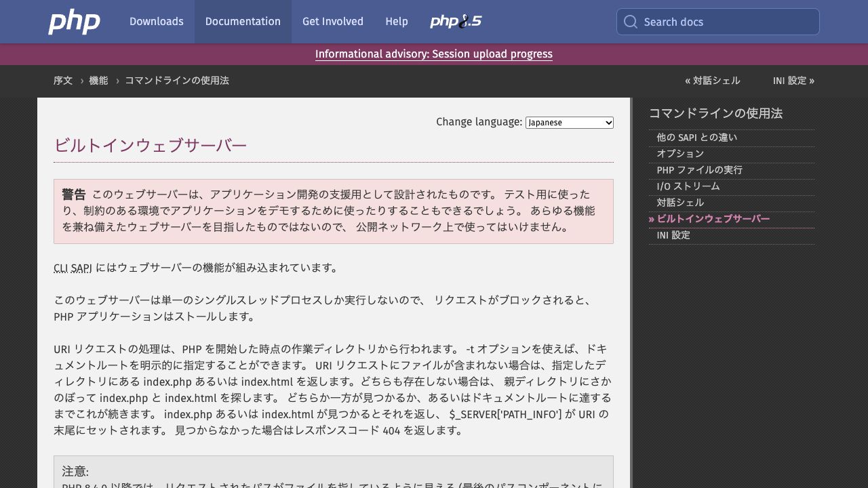Focus the Search docs field
This screenshot has width=868, height=488.
(x=718, y=22)
